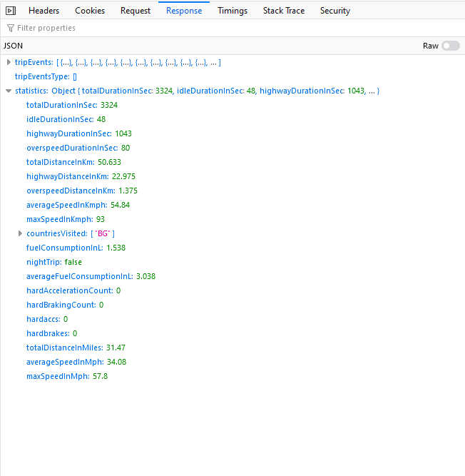Click the JSON section header
Image resolution: width=465 pixels, height=476 pixels.
[x=232, y=46]
